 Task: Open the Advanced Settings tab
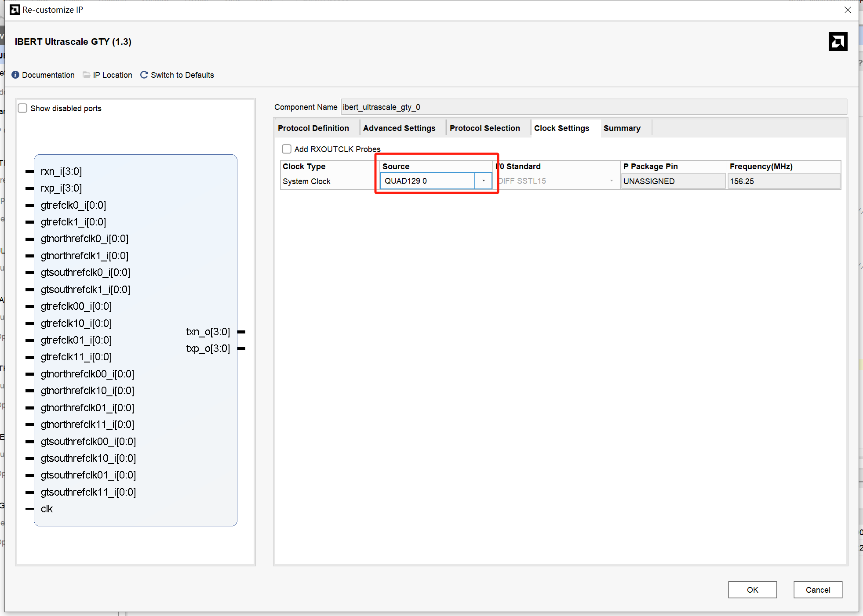[x=399, y=128]
